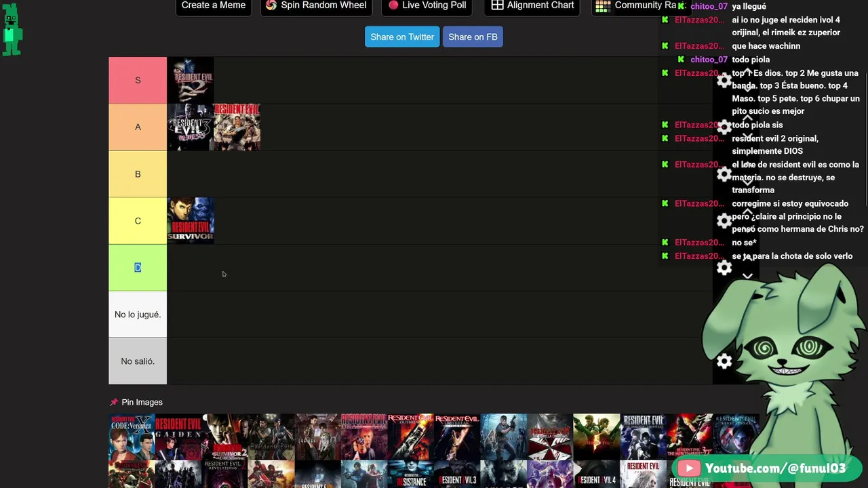Pick the first Resident Evil Outbreak cover
868x488 pixels.
point(411,437)
